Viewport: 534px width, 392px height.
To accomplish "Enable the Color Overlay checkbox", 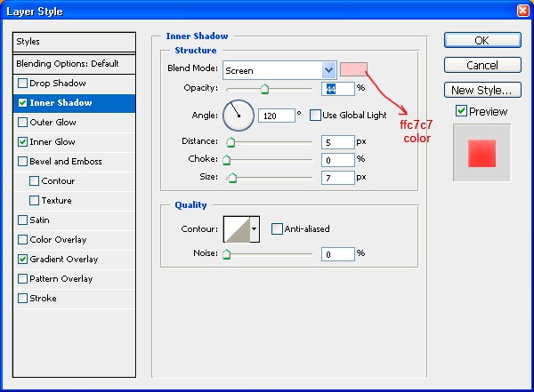I will click(x=22, y=240).
